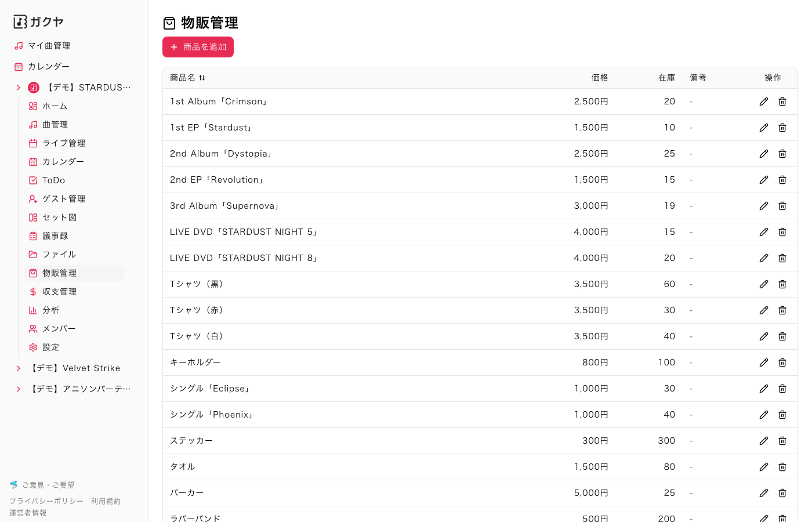
Task: Open the プライバシーポリシー link
Action: pos(46,501)
